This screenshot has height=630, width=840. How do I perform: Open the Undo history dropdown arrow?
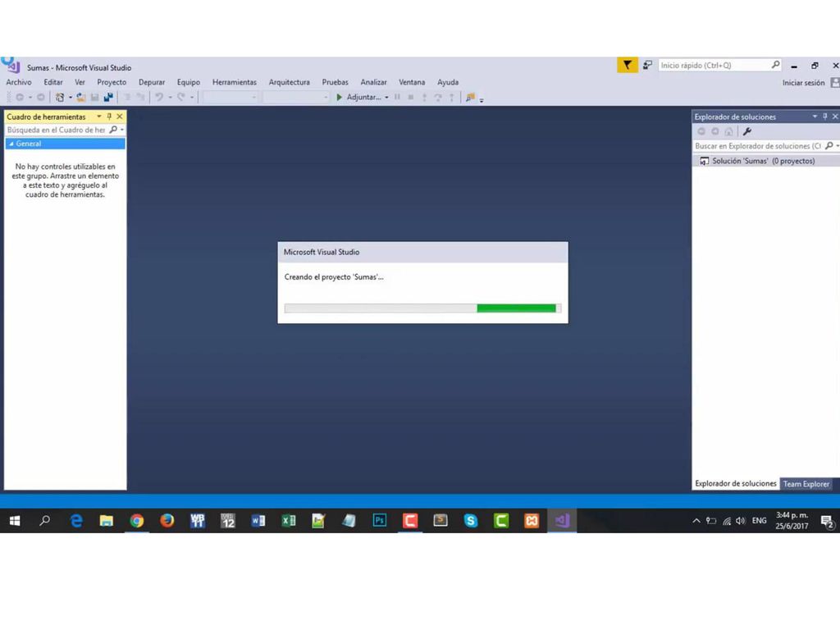170,98
